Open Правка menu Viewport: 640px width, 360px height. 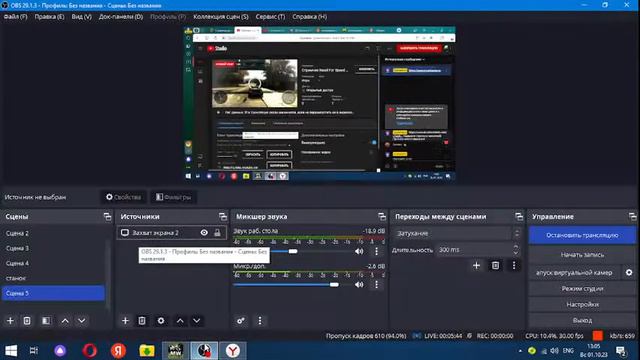(x=49, y=17)
